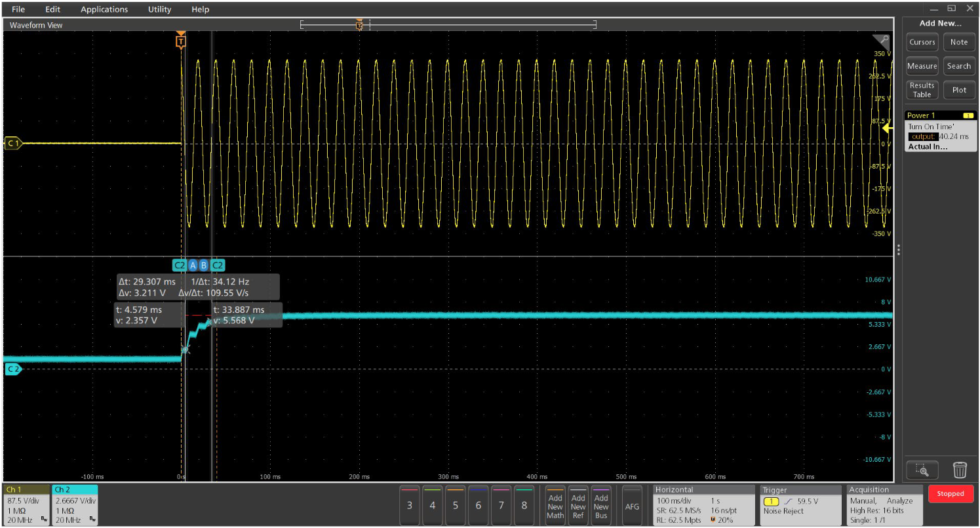
Task: Click the Results Table button
Action: [922, 90]
